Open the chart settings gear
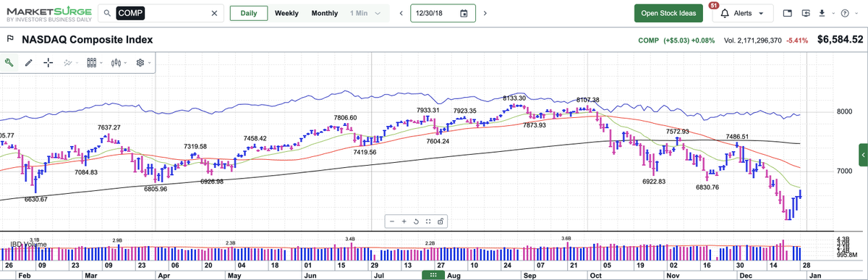The height and width of the screenshot is (280, 868). 140,63
